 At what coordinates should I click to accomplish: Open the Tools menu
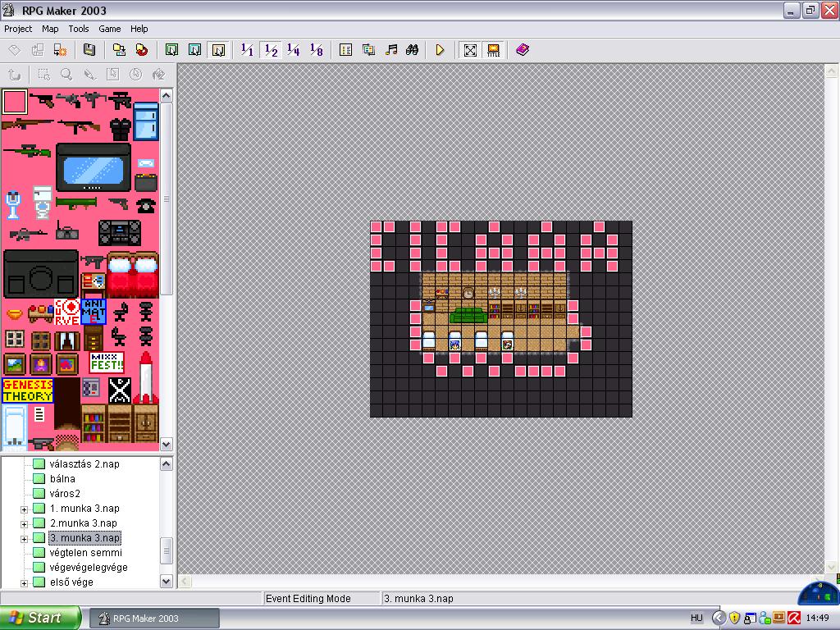[x=79, y=29]
